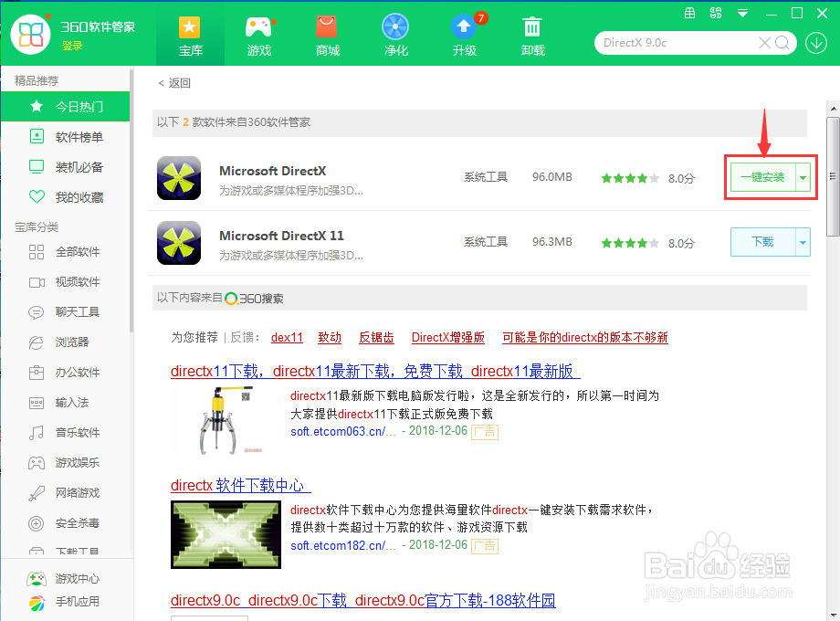This screenshot has width=840, height=621.
Task: Open 手机应用 at sidebar bottom
Action: pyautogui.click(x=63, y=602)
